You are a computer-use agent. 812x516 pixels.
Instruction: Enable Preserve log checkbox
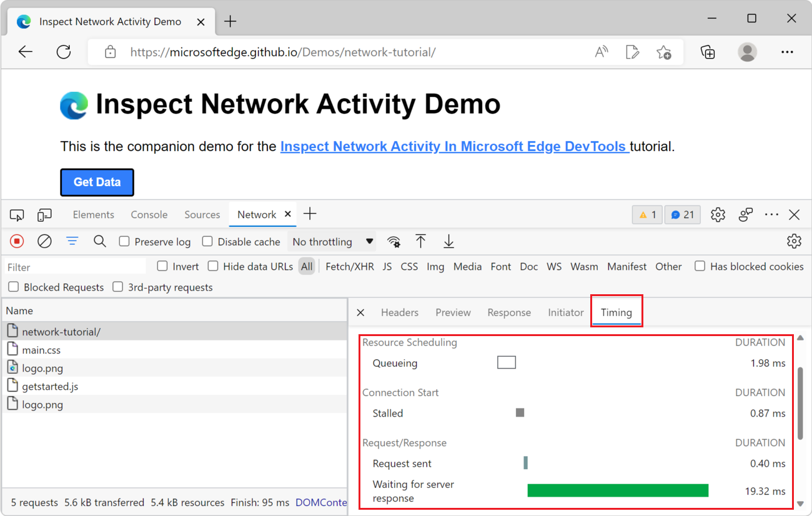click(x=124, y=242)
